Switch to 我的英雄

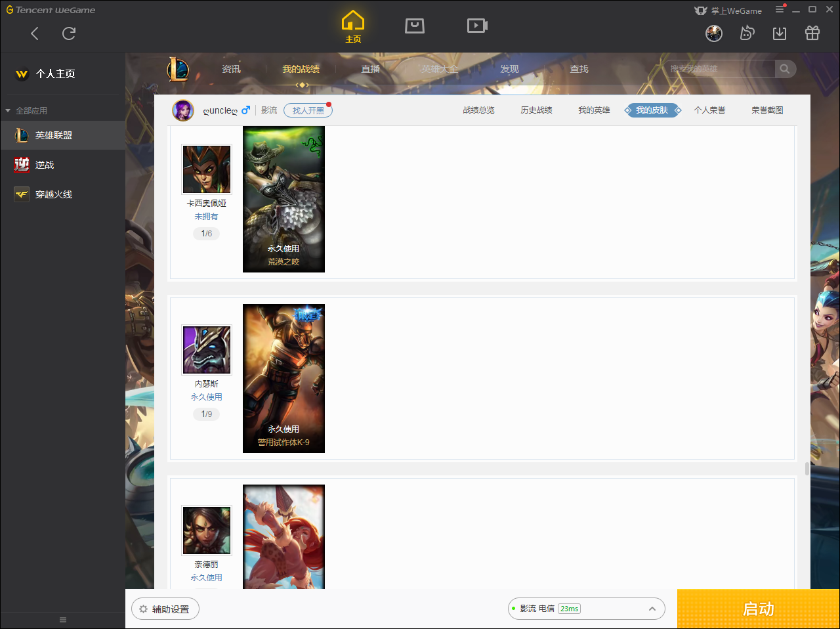(x=594, y=110)
